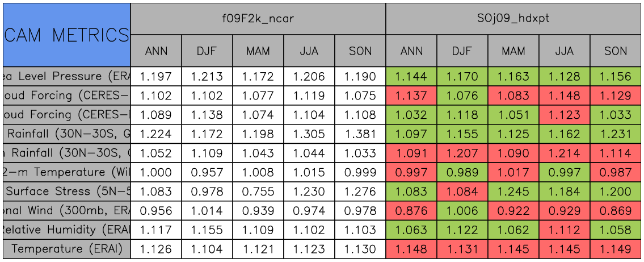Click the red cell showing 1.207
The height and width of the screenshot is (262, 644).
click(462, 153)
